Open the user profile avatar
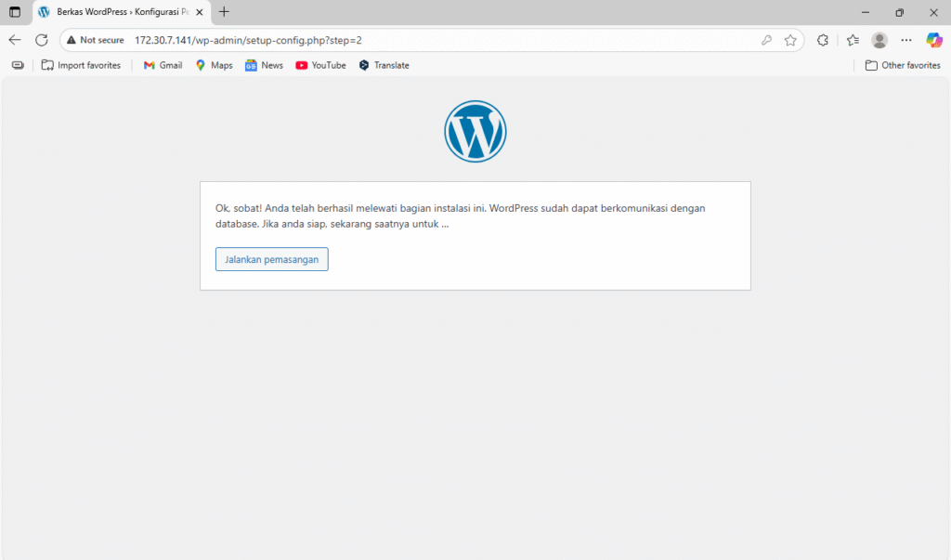 [879, 40]
